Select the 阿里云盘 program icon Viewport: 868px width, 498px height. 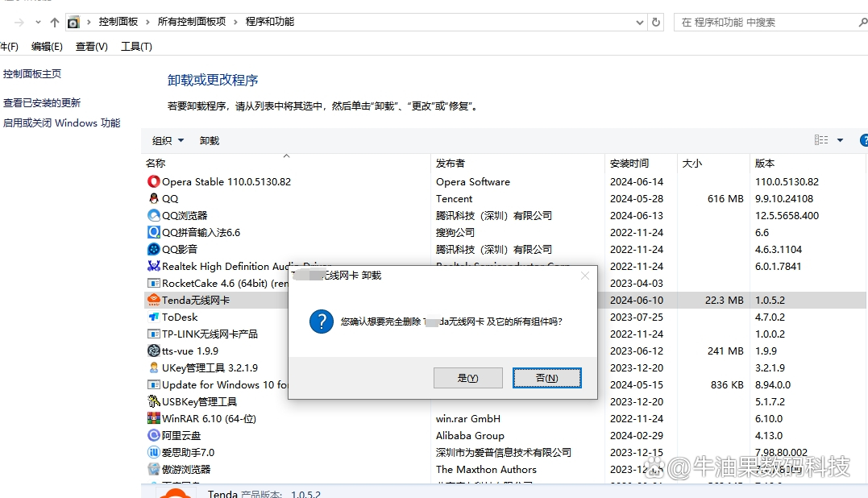153,435
